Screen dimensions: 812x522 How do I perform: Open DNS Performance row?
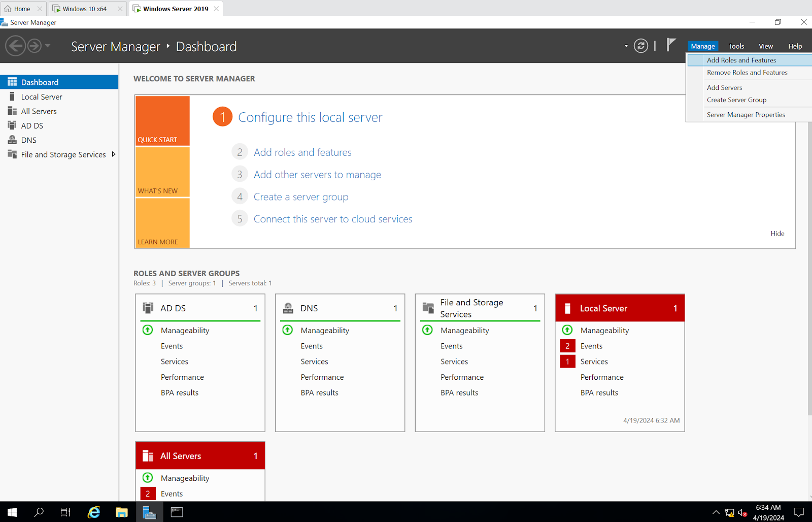point(322,377)
